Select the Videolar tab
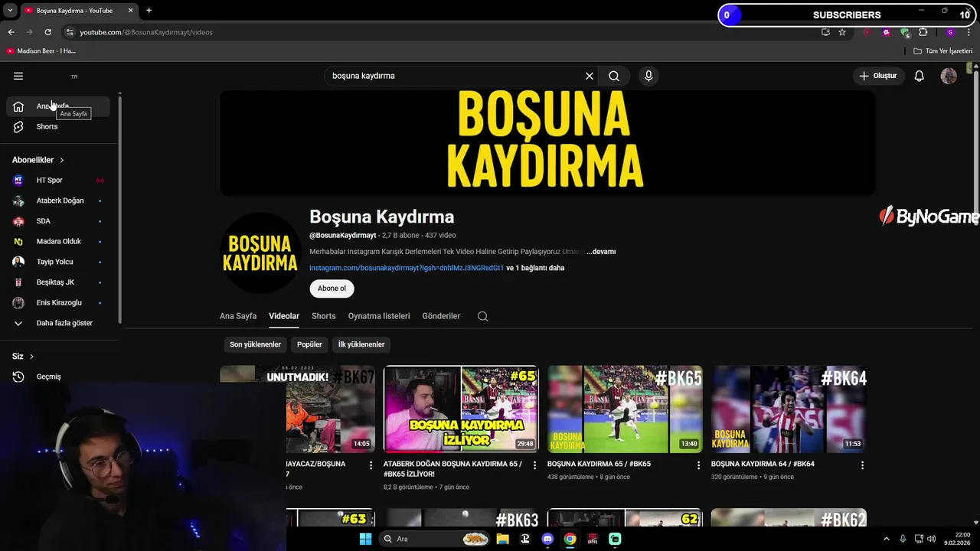The width and height of the screenshot is (980, 551). tap(284, 316)
